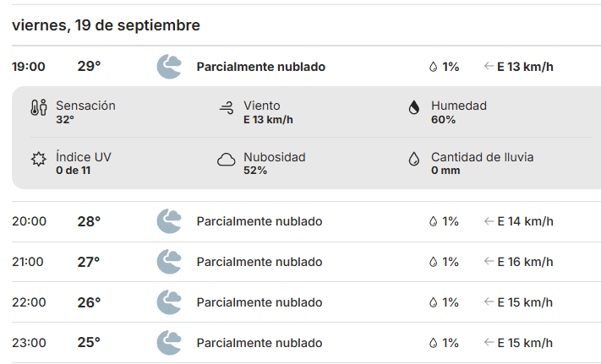Click the thermometer Sensación icon
This screenshot has height=364, width=601.
pos(38,108)
